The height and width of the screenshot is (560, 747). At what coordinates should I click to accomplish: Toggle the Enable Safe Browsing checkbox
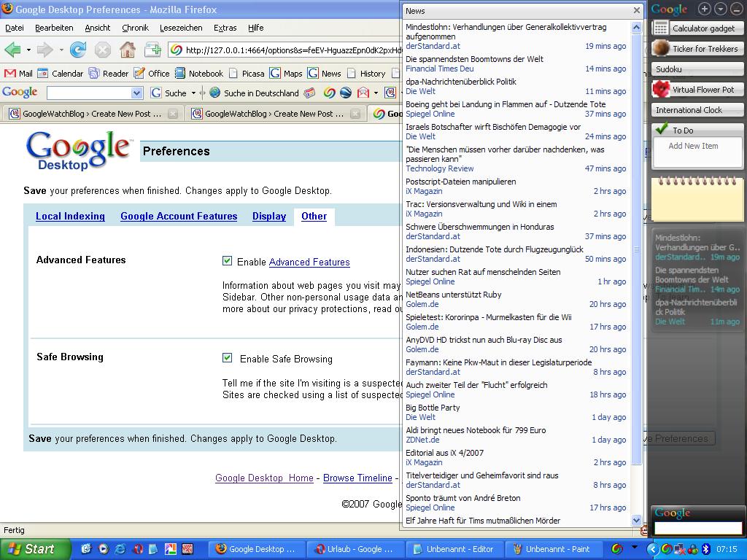[228, 358]
